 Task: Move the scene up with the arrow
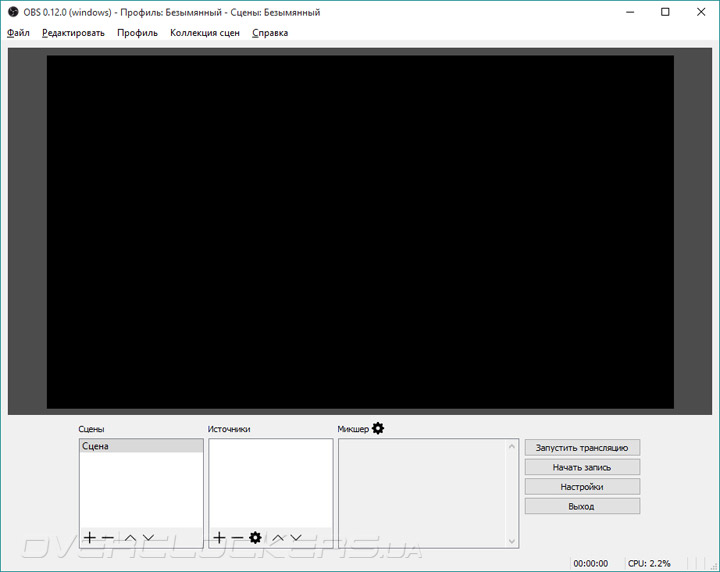coord(130,538)
